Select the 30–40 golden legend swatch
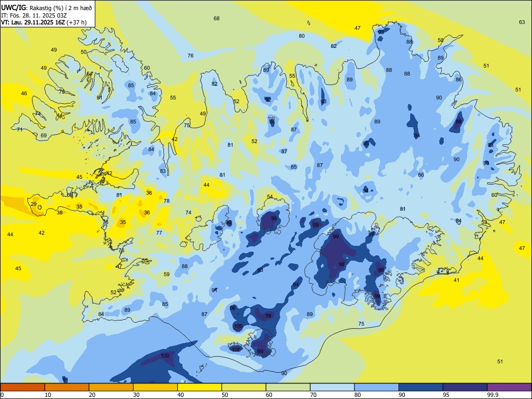Screen dimensions: 532x399 coord(155,387)
